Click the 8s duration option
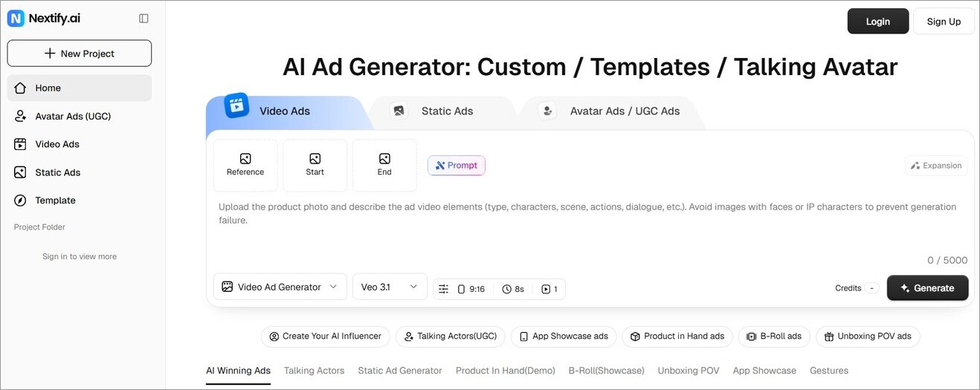Image resolution: width=980 pixels, height=390 pixels. 513,289
